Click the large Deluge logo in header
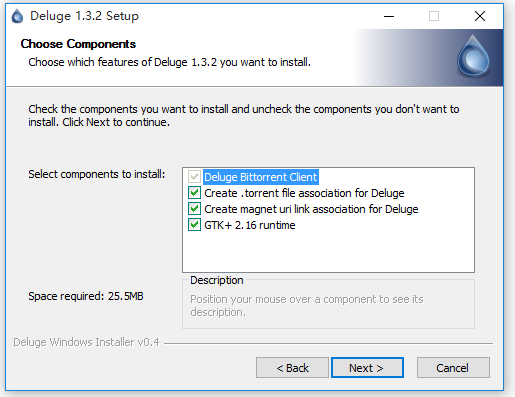515x397 pixels. click(x=473, y=56)
